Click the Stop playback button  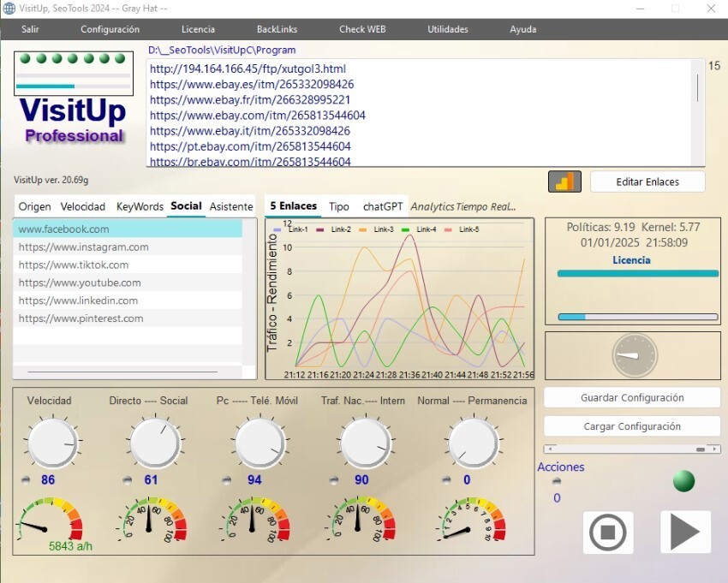tap(608, 532)
